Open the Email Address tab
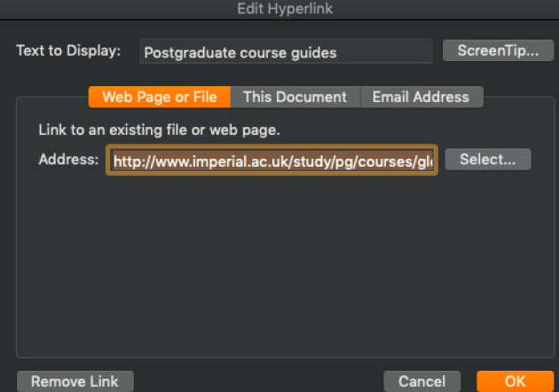Viewport: 559px width, 392px height. 420,97
